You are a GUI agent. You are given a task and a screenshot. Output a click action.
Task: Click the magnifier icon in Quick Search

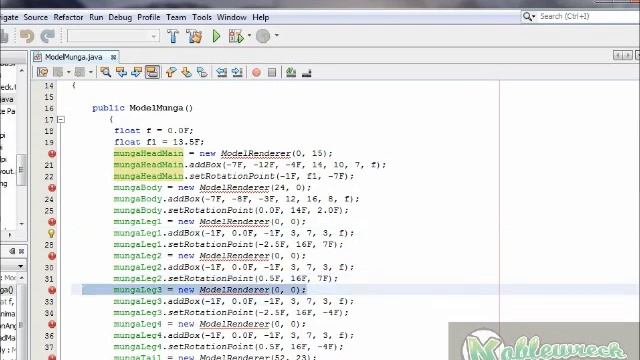pos(528,16)
